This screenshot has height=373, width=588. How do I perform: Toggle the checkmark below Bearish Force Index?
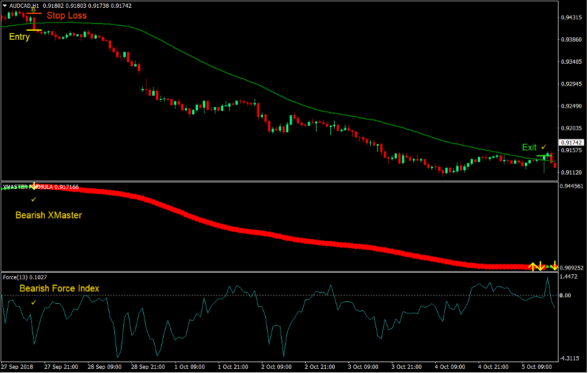33,303
